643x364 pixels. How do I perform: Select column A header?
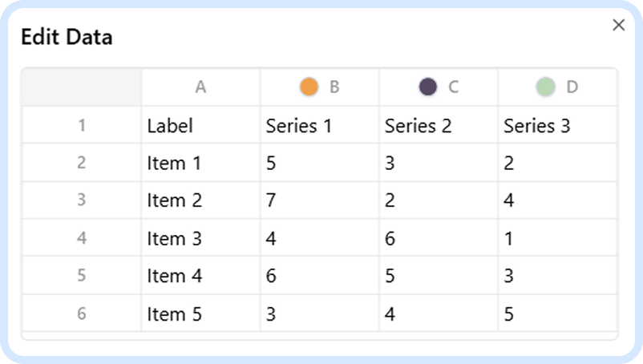coord(200,87)
